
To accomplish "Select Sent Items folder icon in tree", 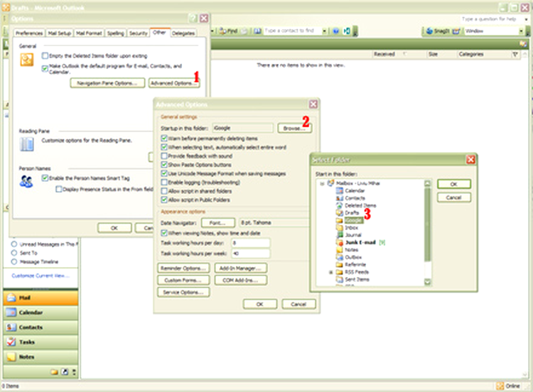I will coord(339,279).
